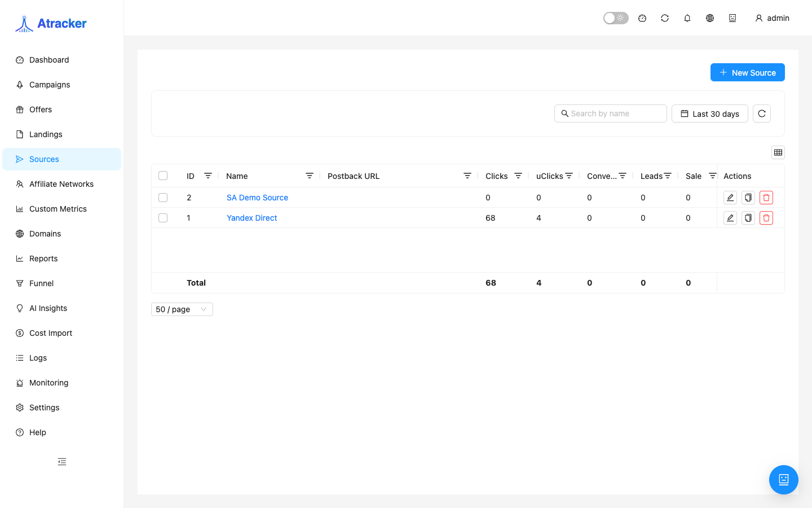Open Monitoring section
Image resolution: width=812 pixels, height=508 pixels.
pyautogui.click(x=61, y=383)
